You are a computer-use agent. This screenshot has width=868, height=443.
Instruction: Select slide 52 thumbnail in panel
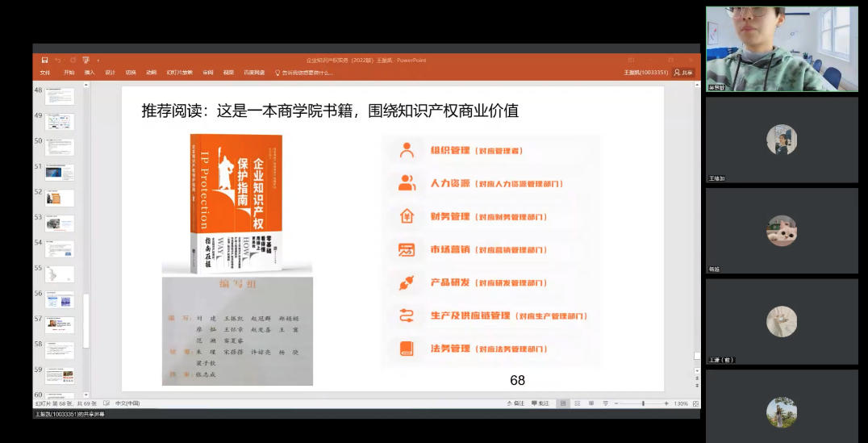[60, 198]
